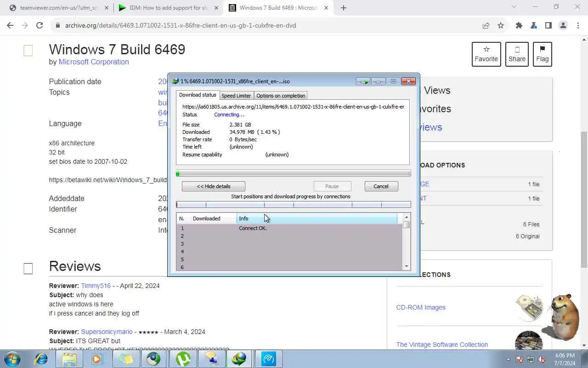Click the connections list scrollbar thumb
The image size is (588, 368).
point(406,225)
